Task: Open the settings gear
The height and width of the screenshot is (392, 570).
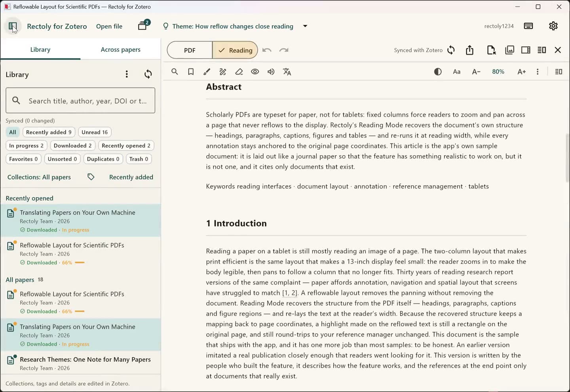Action: click(553, 26)
